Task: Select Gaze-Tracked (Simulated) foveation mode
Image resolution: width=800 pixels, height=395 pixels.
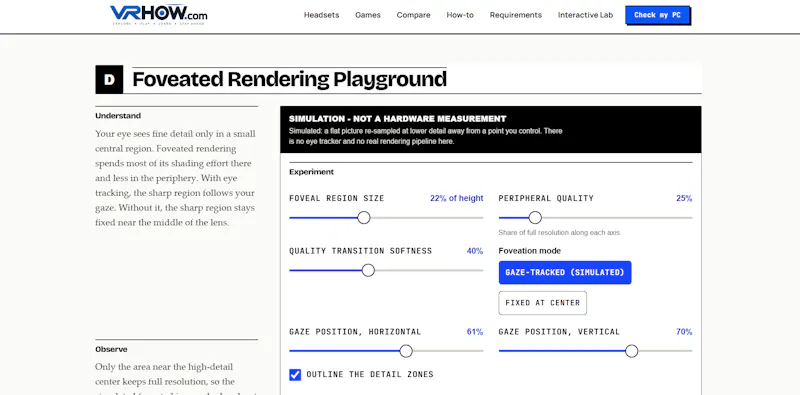Action: pos(565,273)
